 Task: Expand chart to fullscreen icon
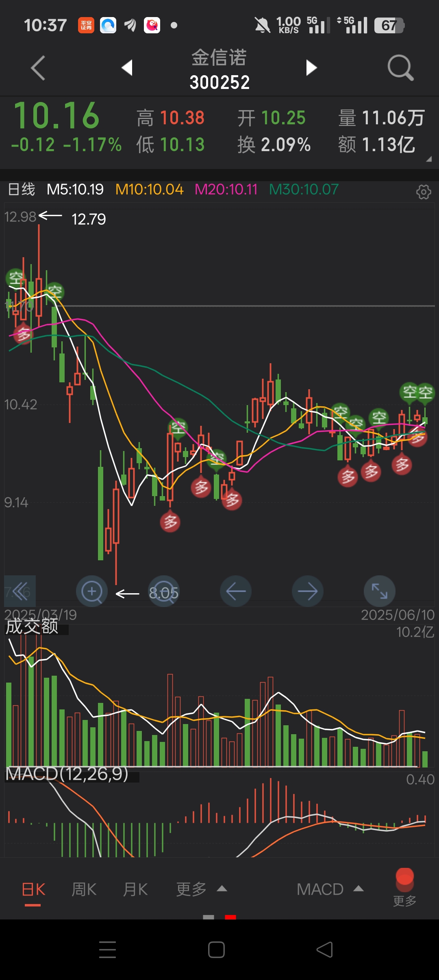point(380,592)
